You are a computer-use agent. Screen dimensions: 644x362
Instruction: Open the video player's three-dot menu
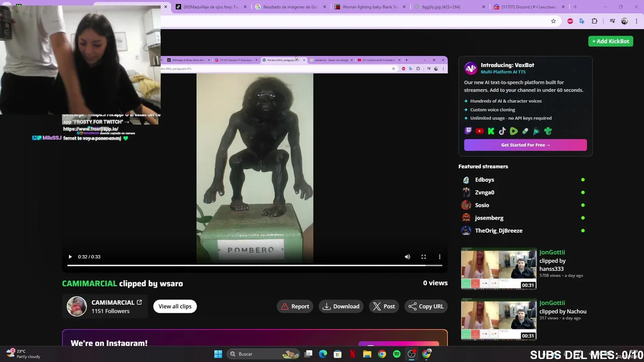[440, 257]
